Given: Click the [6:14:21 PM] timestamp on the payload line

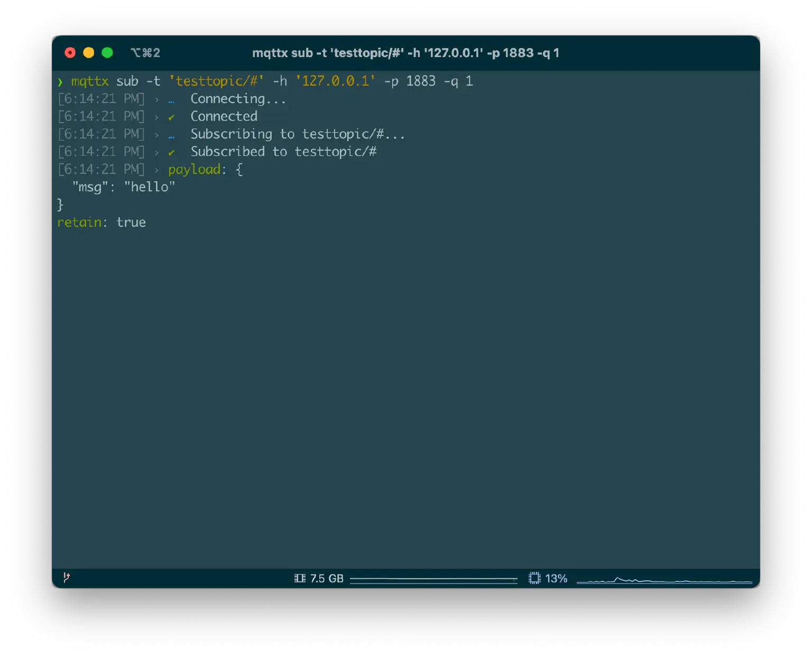Looking at the screenshot, I should [101, 169].
